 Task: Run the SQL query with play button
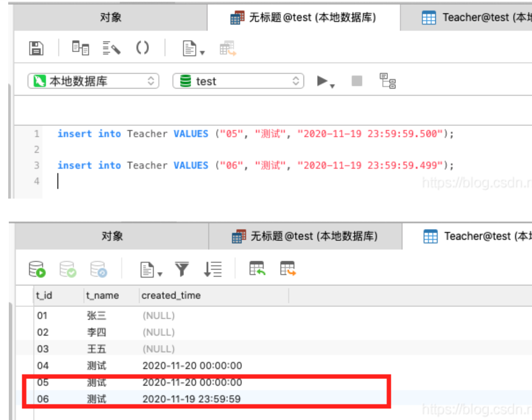point(322,81)
